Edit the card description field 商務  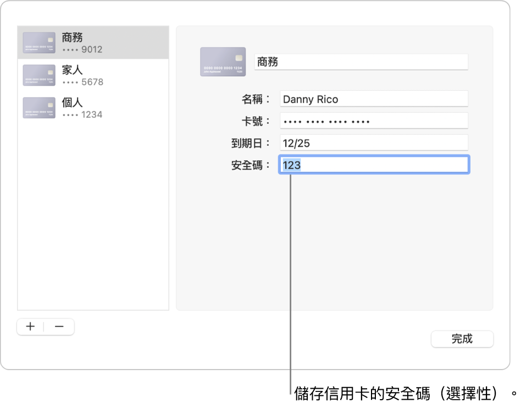[x=361, y=61]
